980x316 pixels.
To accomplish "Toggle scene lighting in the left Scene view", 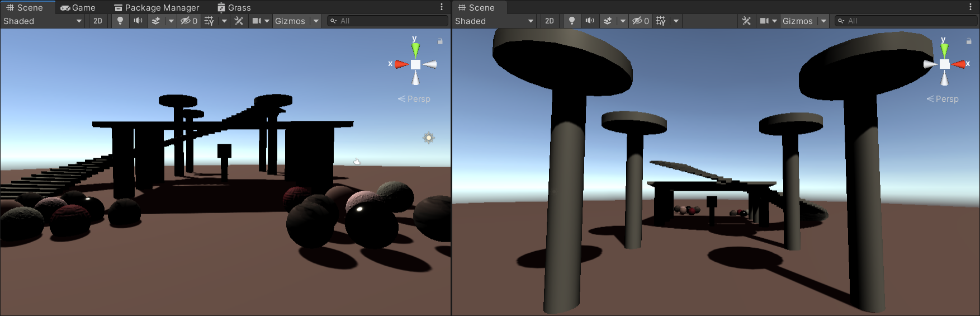I will pyautogui.click(x=120, y=21).
